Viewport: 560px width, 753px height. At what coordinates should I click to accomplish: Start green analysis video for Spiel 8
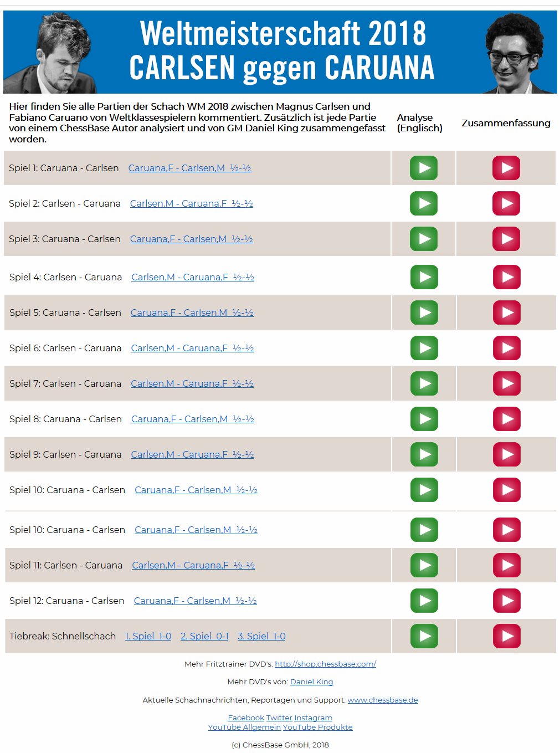424,419
